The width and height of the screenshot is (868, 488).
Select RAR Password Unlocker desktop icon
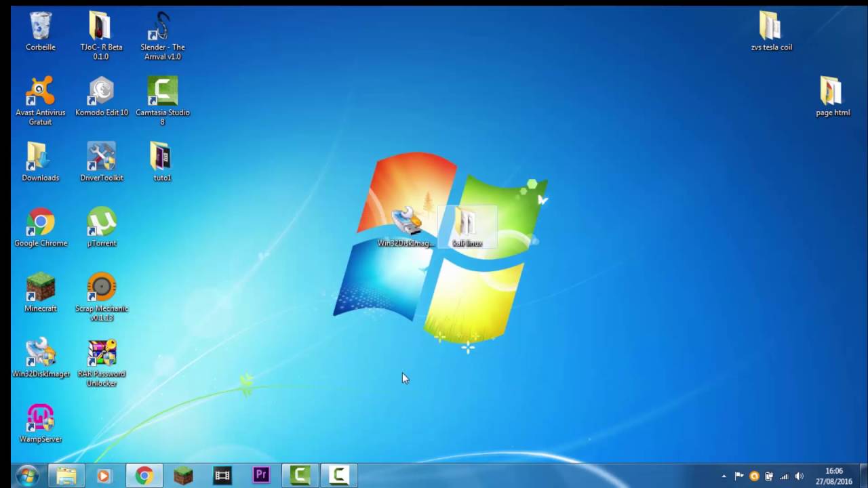pos(101,363)
